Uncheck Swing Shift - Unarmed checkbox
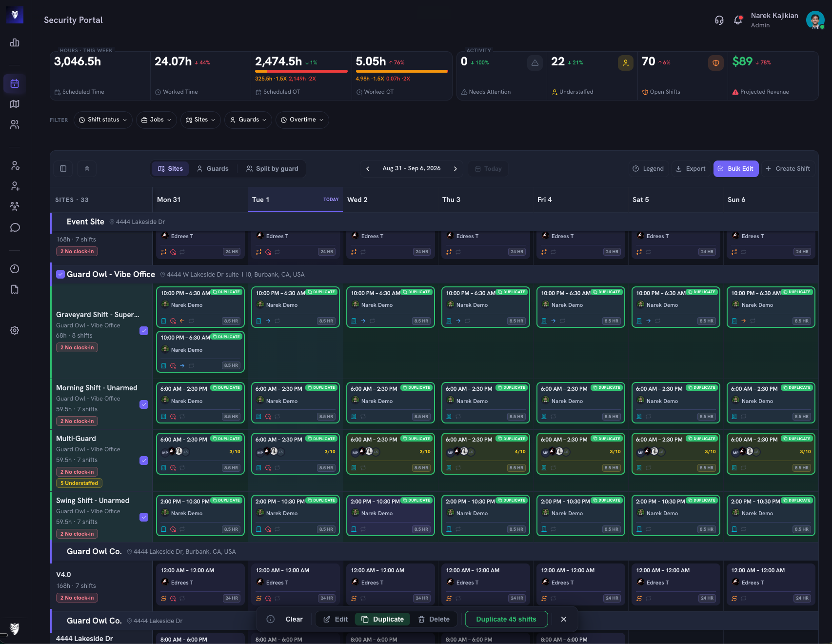832x644 pixels. 144,517
